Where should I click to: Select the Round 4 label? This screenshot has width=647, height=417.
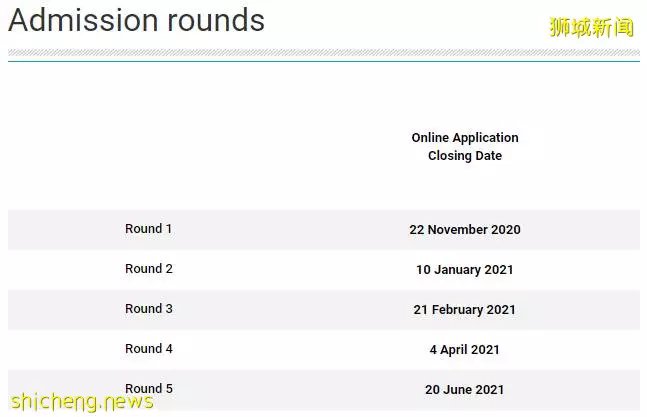tap(149, 349)
